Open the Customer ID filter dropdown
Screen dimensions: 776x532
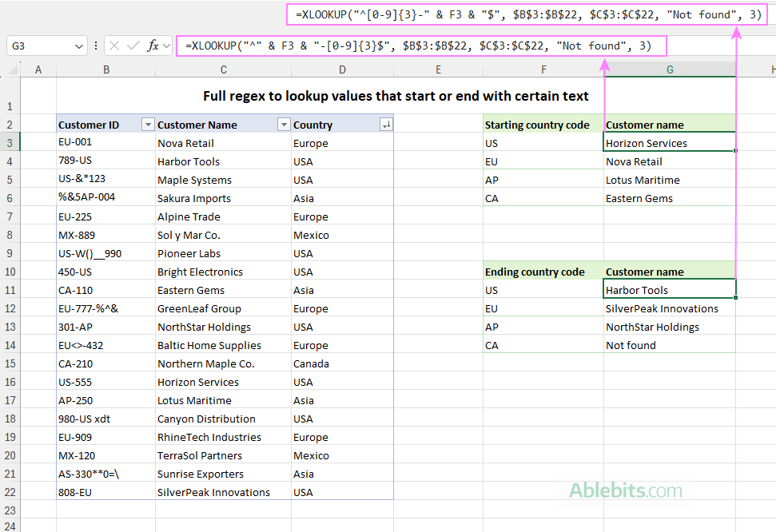point(147,125)
